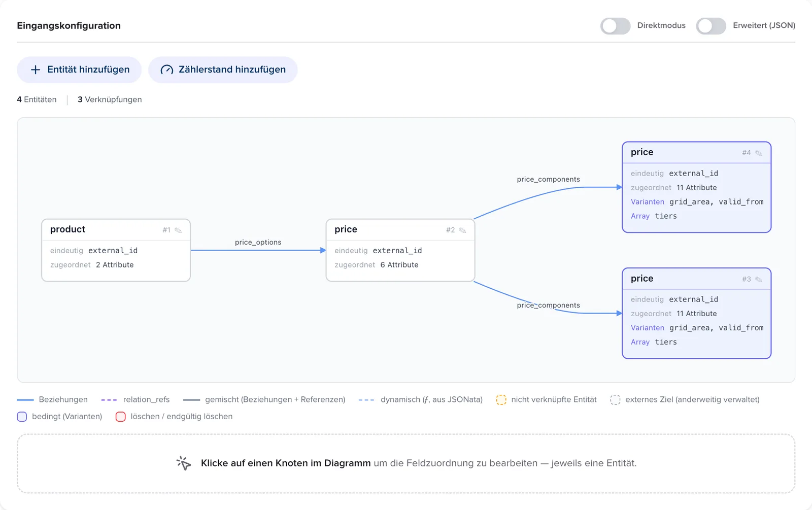Click the relation_refs legend entry
812x510 pixels.
[x=136, y=400]
